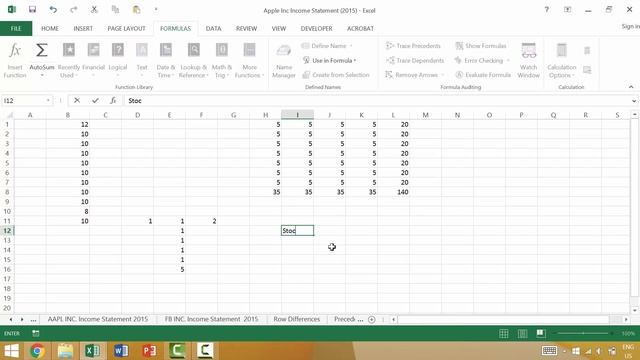
Task: Cancel the formula bar entry
Action: 77,100
